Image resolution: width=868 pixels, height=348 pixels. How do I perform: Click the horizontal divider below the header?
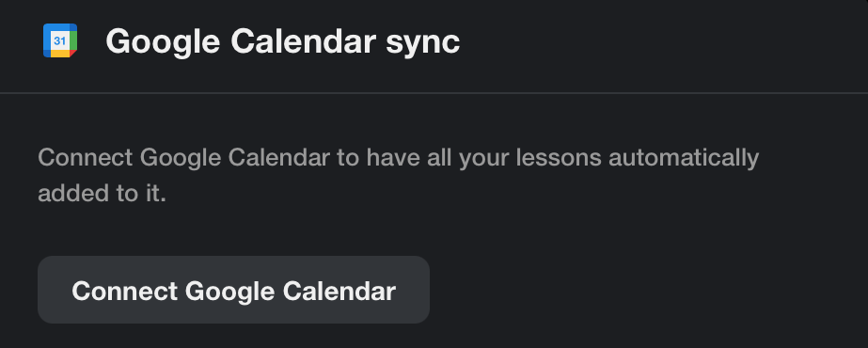[x=434, y=93]
